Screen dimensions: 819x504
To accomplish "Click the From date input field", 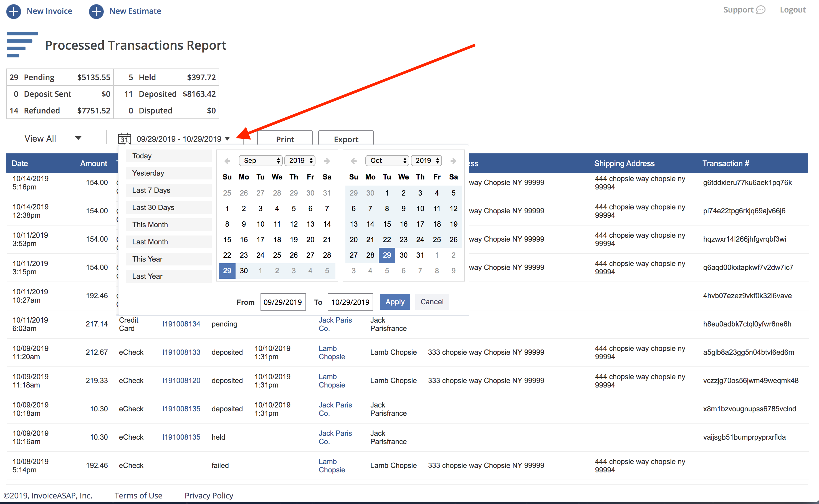I will tap(283, 302).
